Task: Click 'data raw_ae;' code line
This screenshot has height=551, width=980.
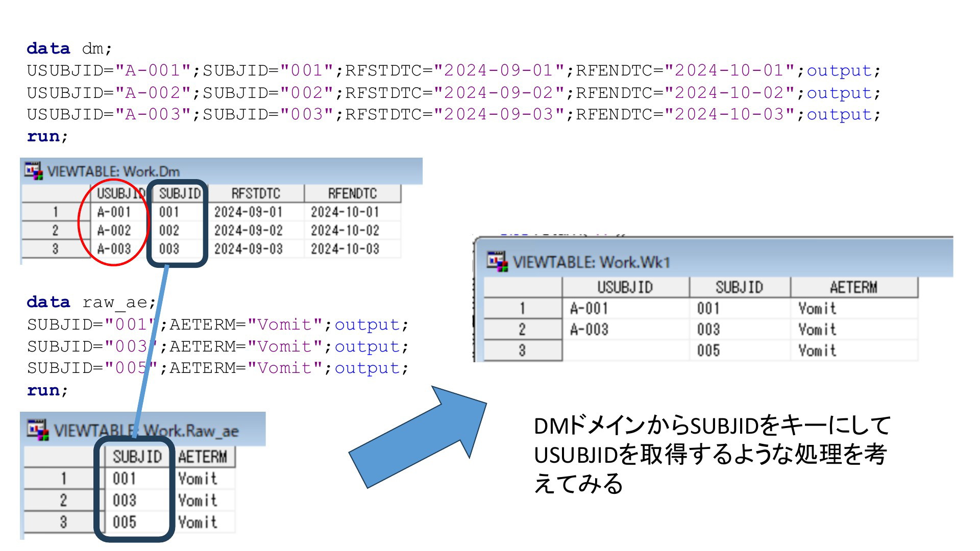Action: tap(91, 302)
